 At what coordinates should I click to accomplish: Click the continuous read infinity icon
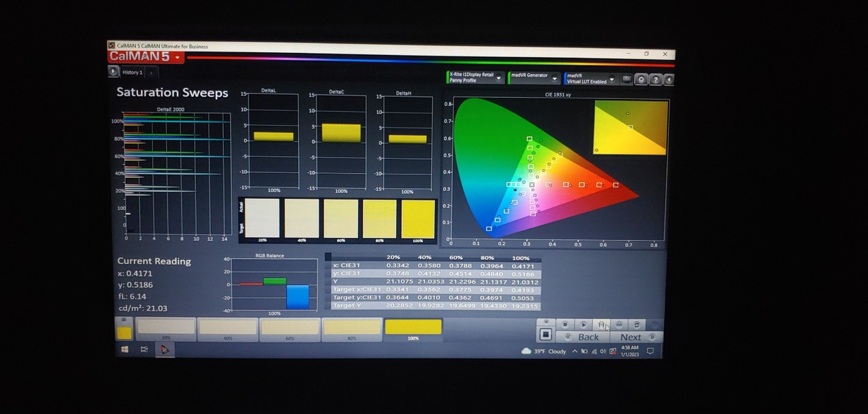pos(618,324)
